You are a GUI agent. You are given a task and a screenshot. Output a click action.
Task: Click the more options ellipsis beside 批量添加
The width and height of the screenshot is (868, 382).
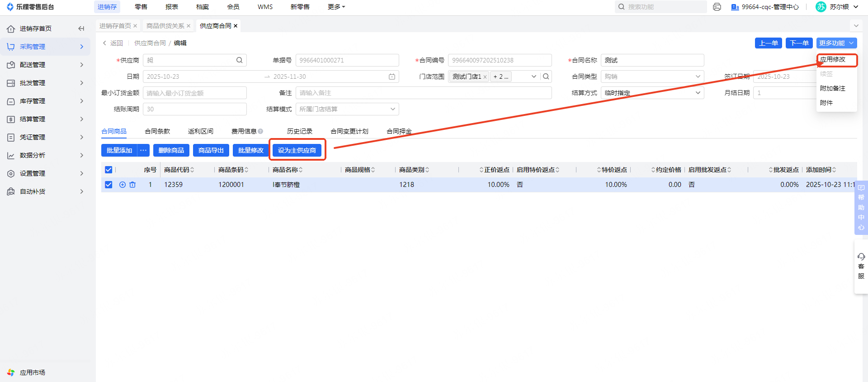point(143,150)
